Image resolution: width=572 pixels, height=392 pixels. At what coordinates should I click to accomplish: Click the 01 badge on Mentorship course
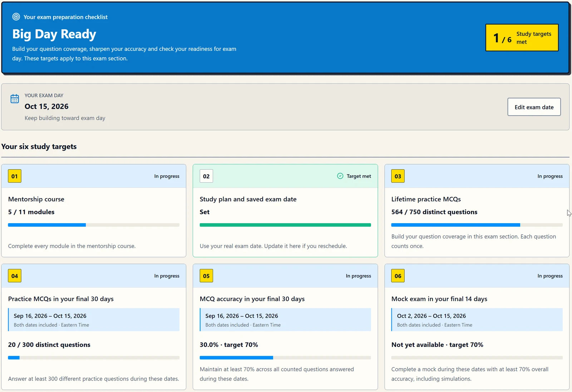15,176
